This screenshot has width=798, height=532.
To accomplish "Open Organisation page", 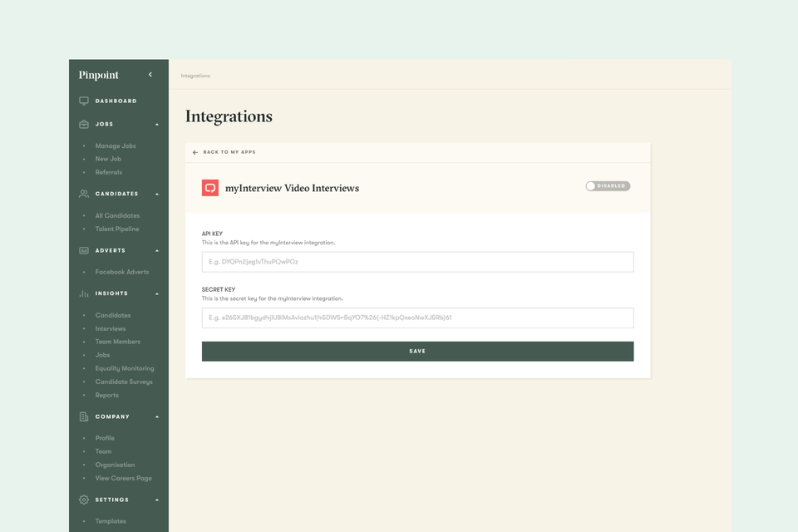I will (115, 465).
